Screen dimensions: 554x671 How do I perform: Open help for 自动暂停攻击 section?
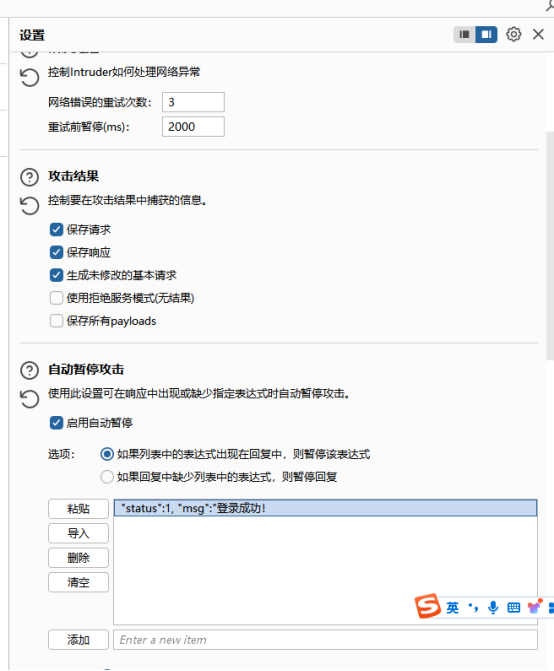(x=30, y=370)
